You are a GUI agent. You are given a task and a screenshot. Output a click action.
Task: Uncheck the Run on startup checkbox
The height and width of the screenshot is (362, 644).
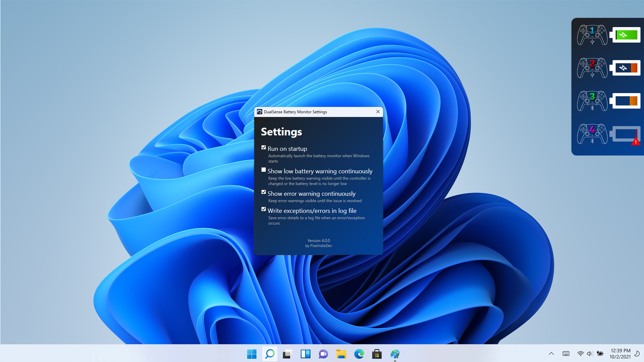(x=264, y=147)
